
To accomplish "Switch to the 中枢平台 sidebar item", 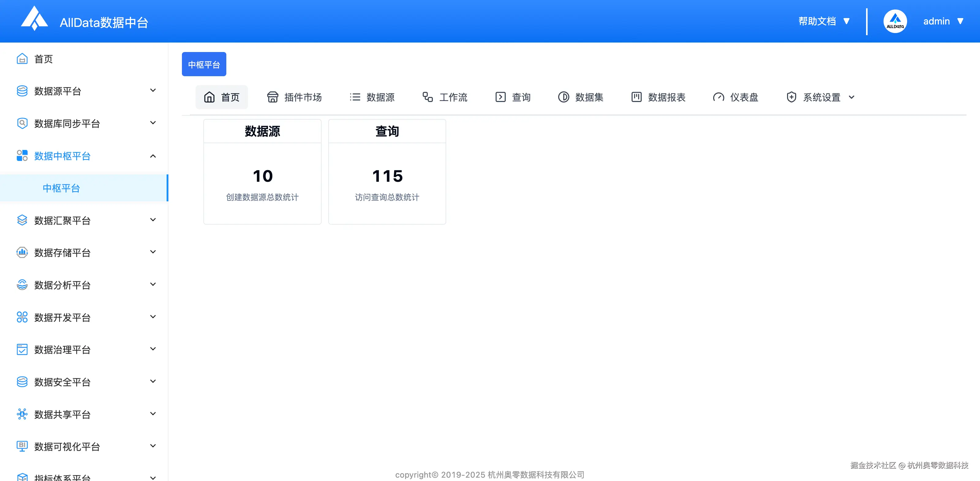I will tap(61, 188).
